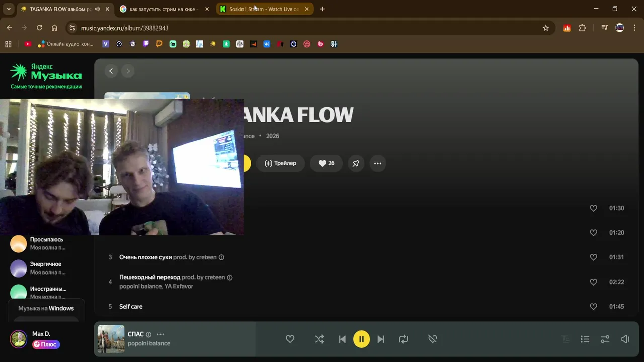Open the lyrics icon in the player bar
The height and width of the screenshot is (362, 644).
[565, 339]
